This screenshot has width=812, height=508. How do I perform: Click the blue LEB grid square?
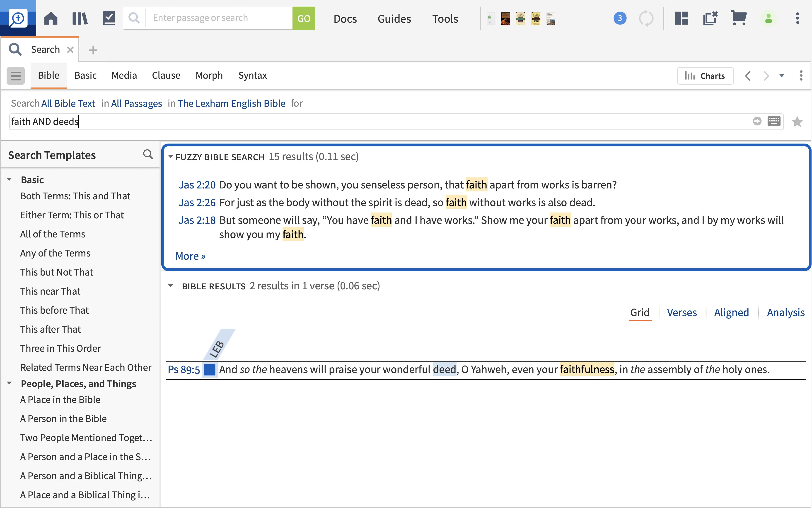[210, 370]
